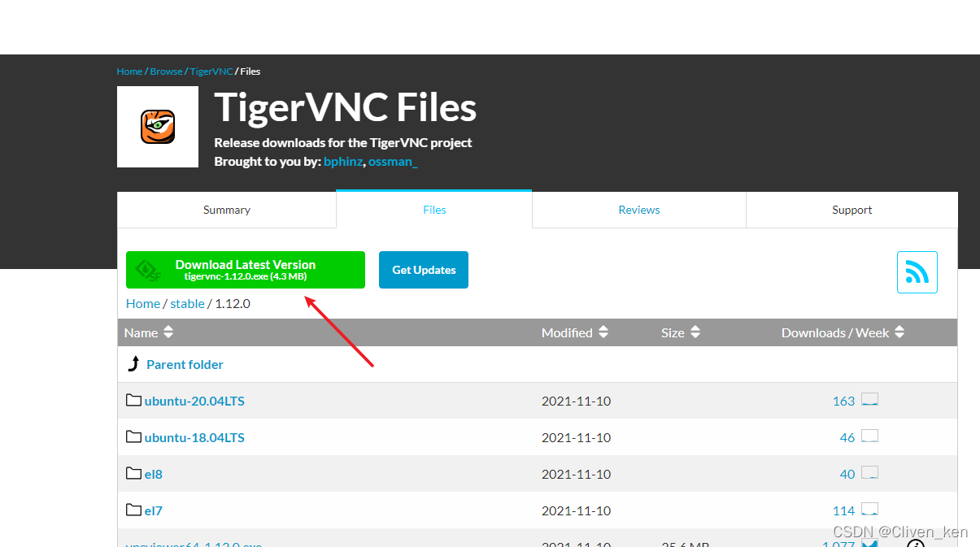This screenshot has height=547, width=980.
Task: Go to stable folder in the file path
Action: point(187,303)
